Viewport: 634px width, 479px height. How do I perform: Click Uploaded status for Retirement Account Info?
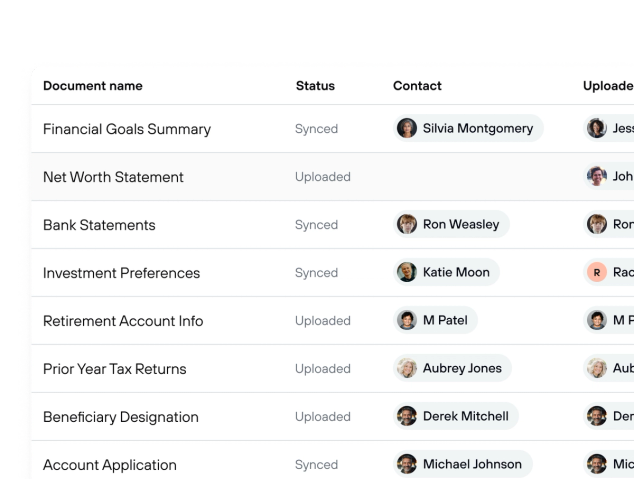click(322, 321)
